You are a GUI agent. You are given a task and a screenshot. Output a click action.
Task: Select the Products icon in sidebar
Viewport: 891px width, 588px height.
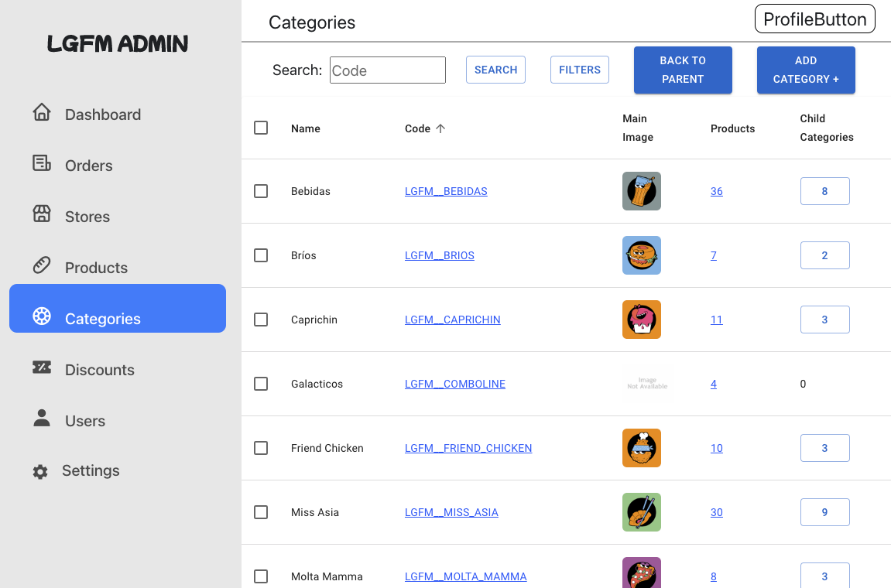(x=42, y=265)
